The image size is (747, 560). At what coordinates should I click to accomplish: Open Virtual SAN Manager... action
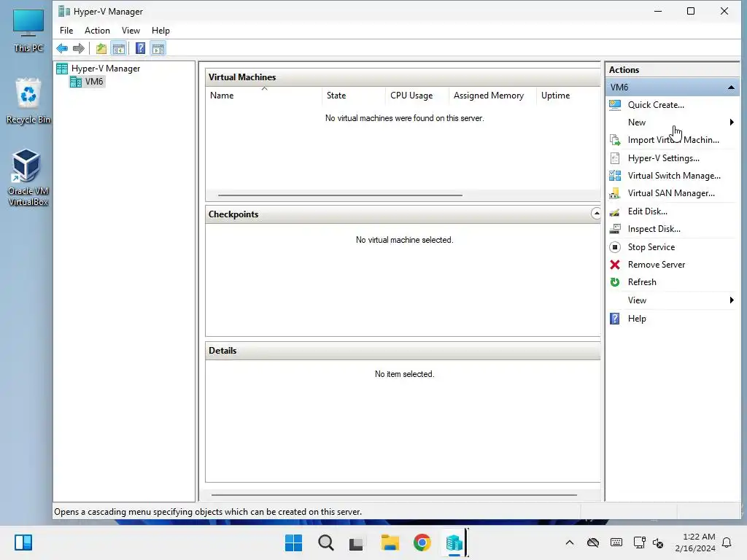(x=671, y=193)
